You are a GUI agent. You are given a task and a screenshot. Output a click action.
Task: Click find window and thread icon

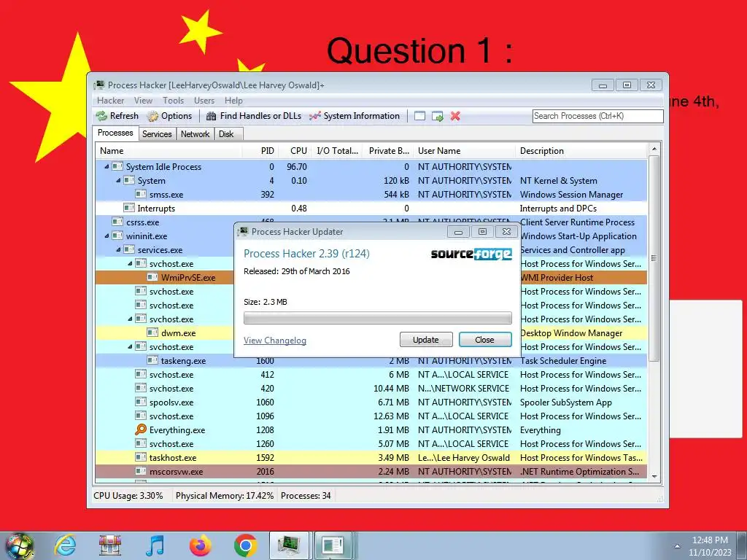tap(438, 116)
